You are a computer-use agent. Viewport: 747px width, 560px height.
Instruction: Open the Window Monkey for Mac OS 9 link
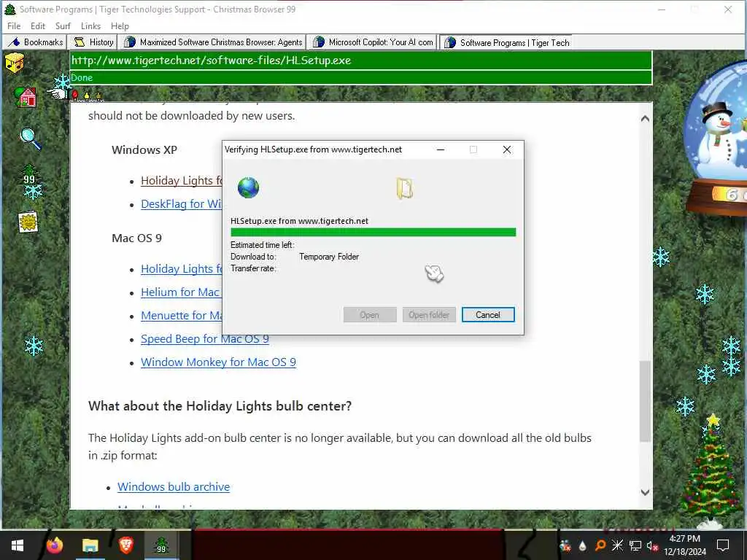[x=218, y=362]
